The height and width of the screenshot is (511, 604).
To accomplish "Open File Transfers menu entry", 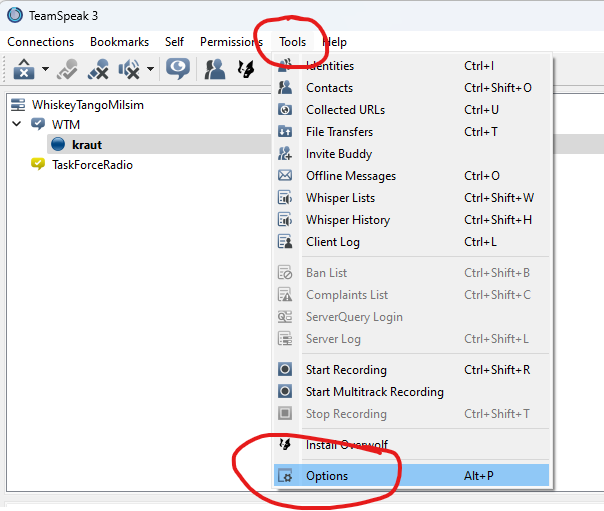I will point(411,132).
